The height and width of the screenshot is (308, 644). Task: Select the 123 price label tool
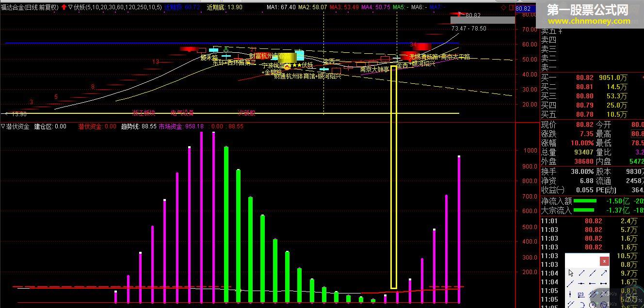pos(581,295)
